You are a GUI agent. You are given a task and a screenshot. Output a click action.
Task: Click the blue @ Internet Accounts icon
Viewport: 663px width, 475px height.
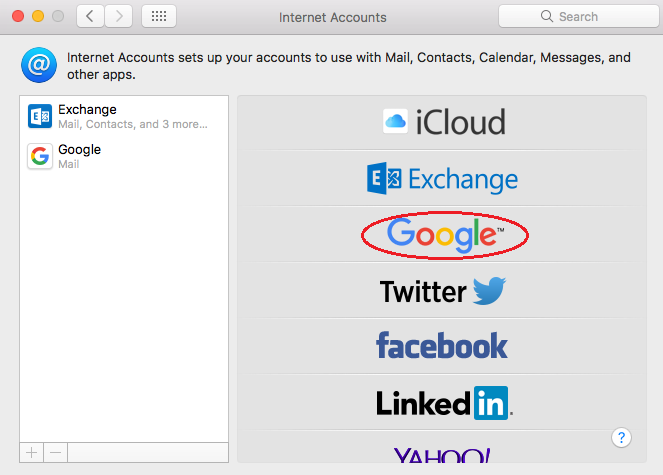(x=39, y=65)
